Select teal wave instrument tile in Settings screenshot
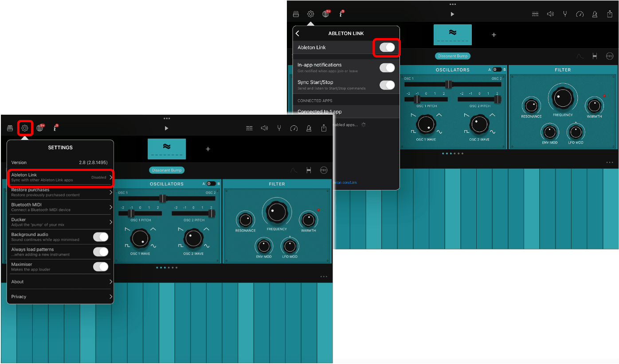This screenshot has width=619, height=364. click(x=167, y=149)
